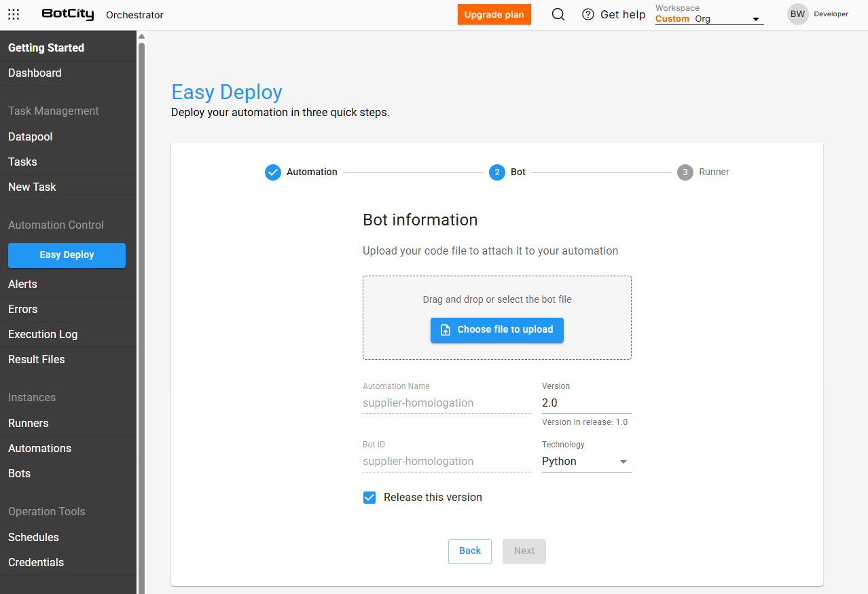
Task: Click the Version input field
Action: (586, 403)
